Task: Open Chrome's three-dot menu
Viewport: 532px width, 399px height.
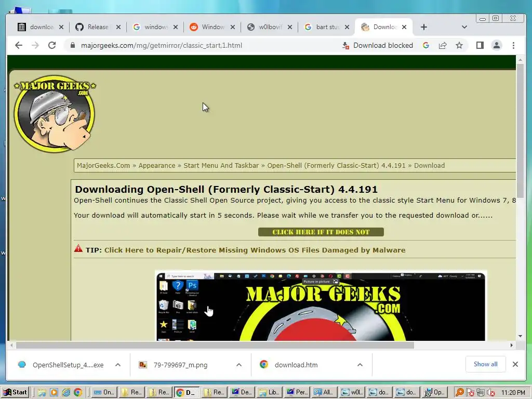Action: (513, 46)
